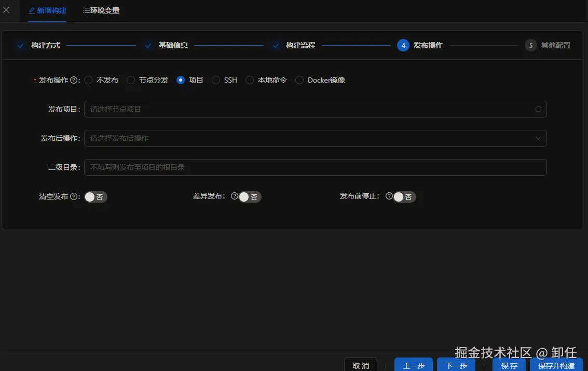Click the 保存并构建 button
This screenshot has width=588, height=371.
556,365
